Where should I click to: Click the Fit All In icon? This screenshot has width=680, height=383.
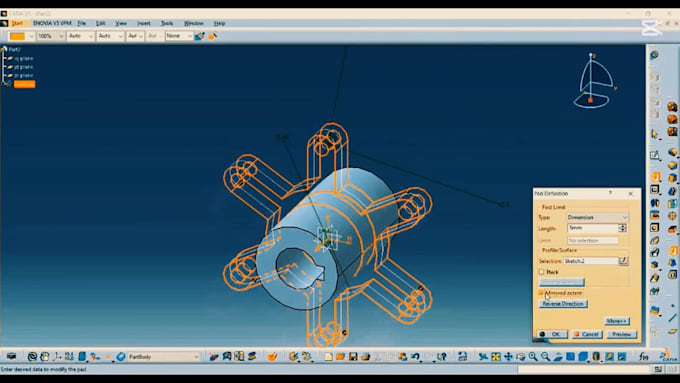coord(496,357)
